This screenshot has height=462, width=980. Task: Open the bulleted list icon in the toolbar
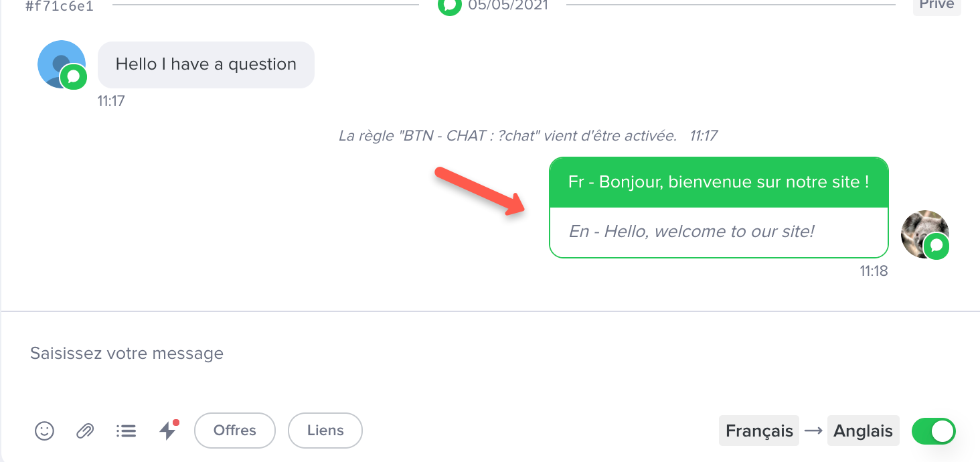coord(126,431)
